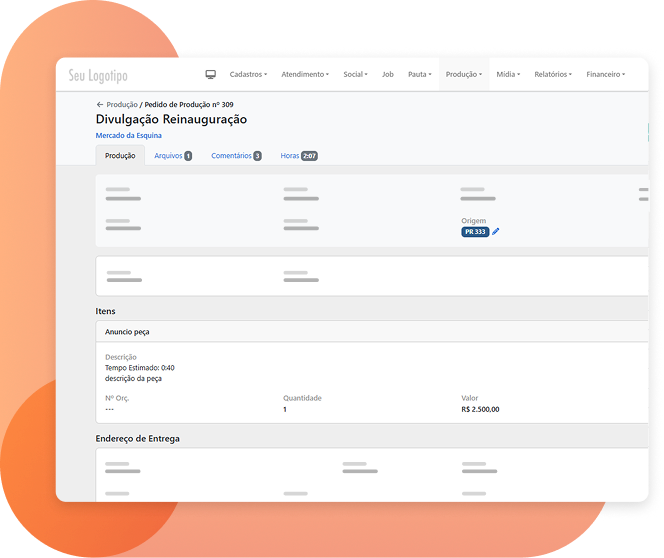Switch to the Horas tab
The image size is (664, 558).
pyautogui.click(x=299, y=156)
